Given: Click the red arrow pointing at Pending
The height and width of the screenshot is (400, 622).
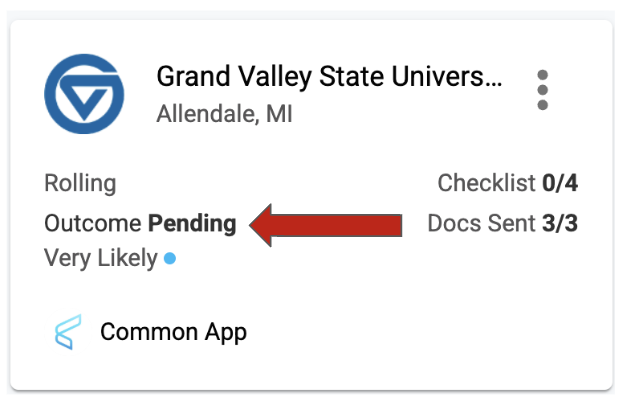Looking at the screenshot, I should click(x=330, y=224).
